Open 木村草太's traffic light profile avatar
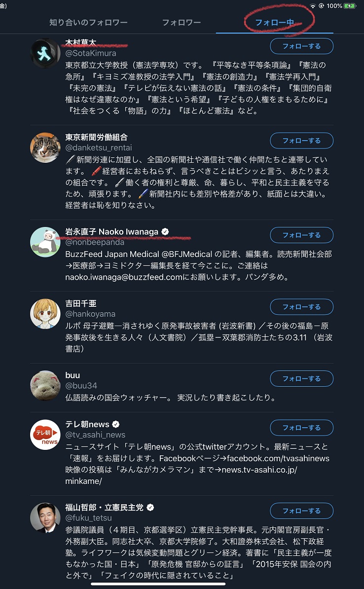The width and height of the screenshot is (364, 589). (45, 53)
